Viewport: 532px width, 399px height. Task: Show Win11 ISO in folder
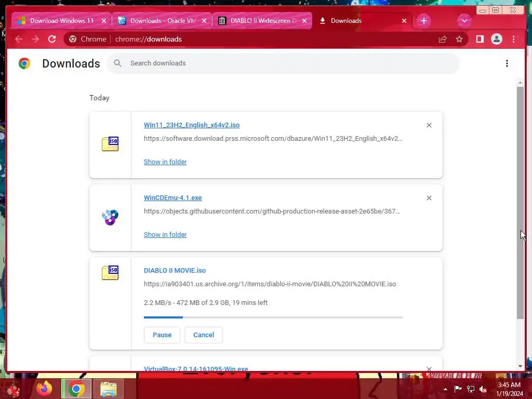point(165,162)
